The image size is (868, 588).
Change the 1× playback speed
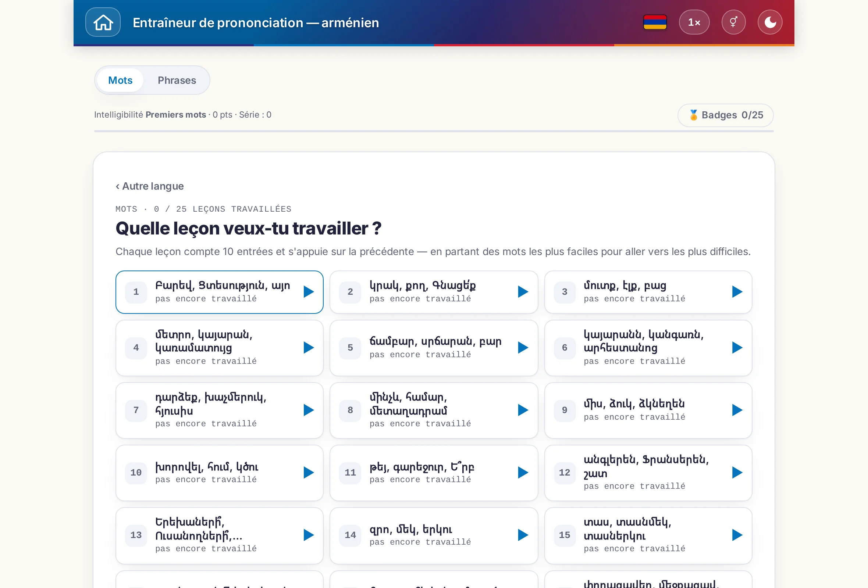click(694, 22)
